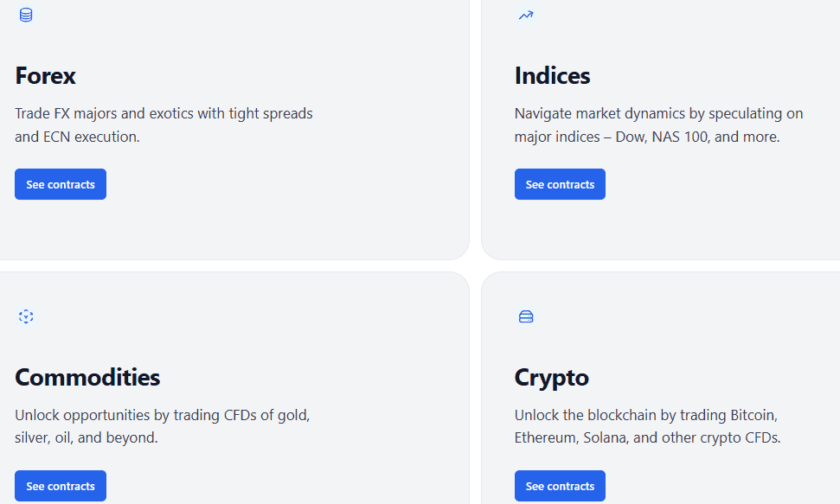Screen dimensions: 840x504
Task: Select the Indices heading text
Action: coord(552,77)
